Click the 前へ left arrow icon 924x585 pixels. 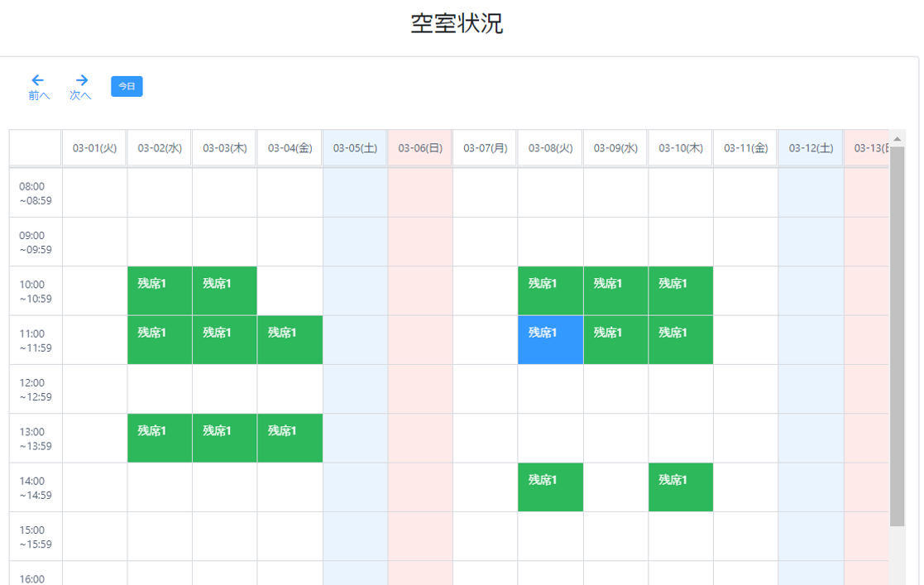coord(38,79)
